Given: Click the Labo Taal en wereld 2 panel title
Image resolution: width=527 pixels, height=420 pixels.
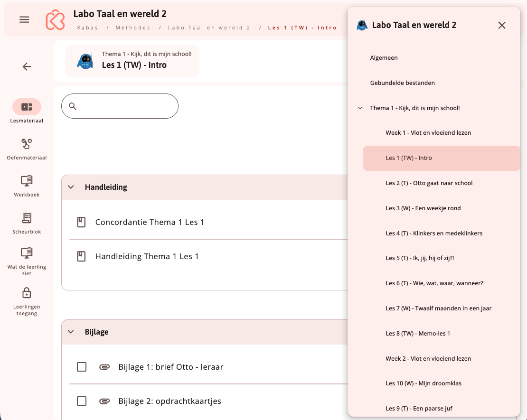Looking at the screenshot, I should click(414, 25).
